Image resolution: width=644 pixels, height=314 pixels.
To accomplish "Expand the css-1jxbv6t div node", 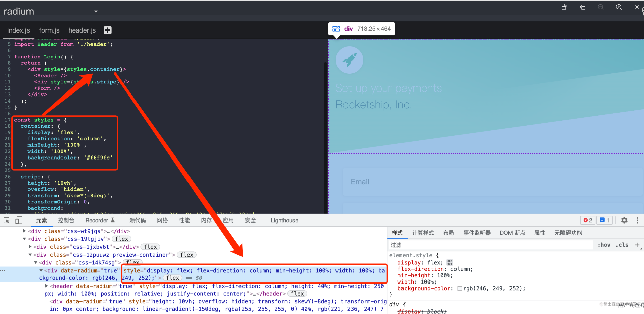I will pyautogui.click(x=30, y=247).
